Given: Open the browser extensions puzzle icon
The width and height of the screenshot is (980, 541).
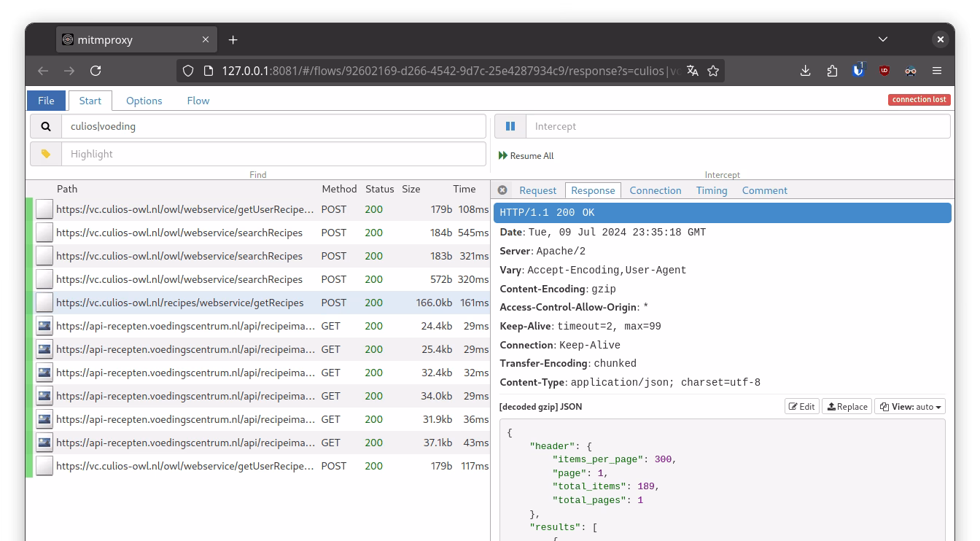Looking at the screenshot, I should point(832,71).
